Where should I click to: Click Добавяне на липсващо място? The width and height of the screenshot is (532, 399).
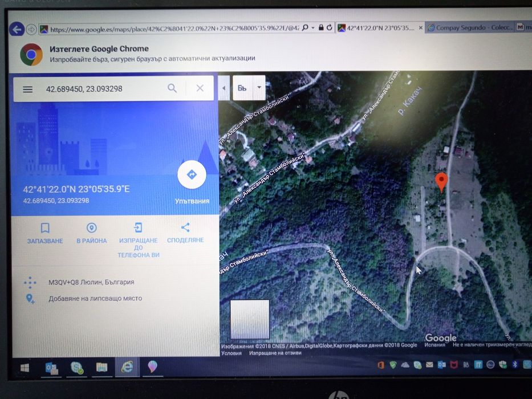click(95, 299)
